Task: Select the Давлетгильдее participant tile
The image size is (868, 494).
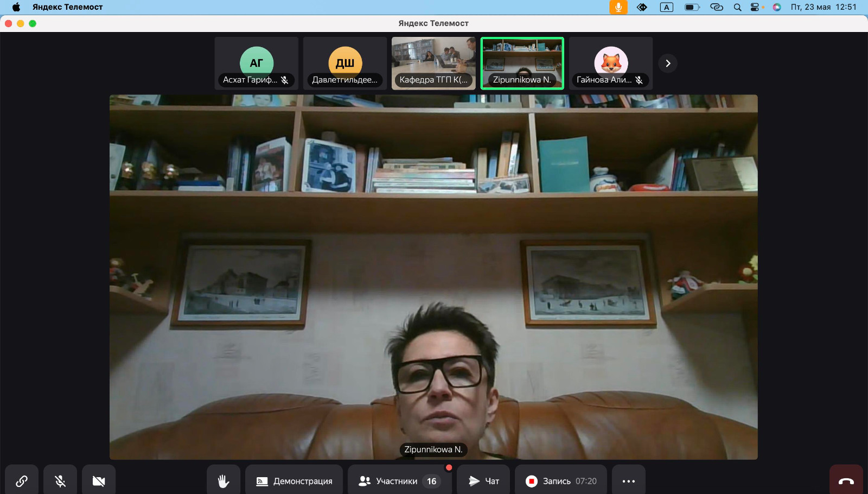Action: [x=345, y=64]
